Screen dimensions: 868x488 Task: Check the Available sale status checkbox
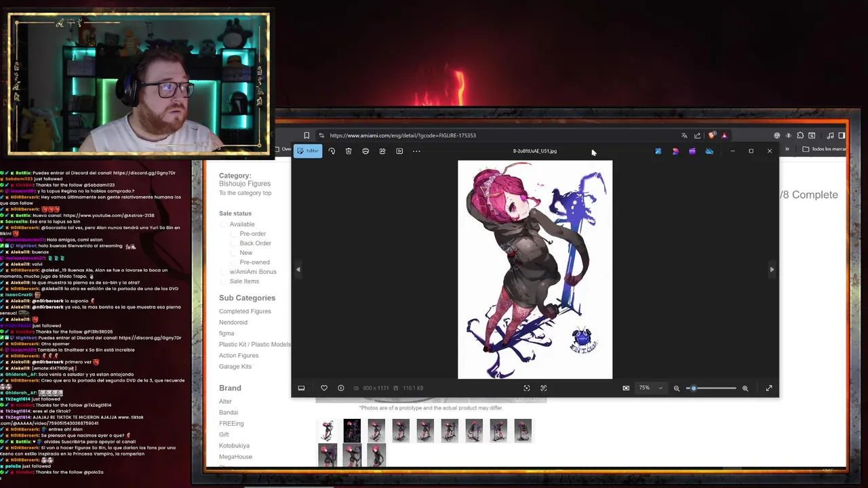[x=224, y=224]
